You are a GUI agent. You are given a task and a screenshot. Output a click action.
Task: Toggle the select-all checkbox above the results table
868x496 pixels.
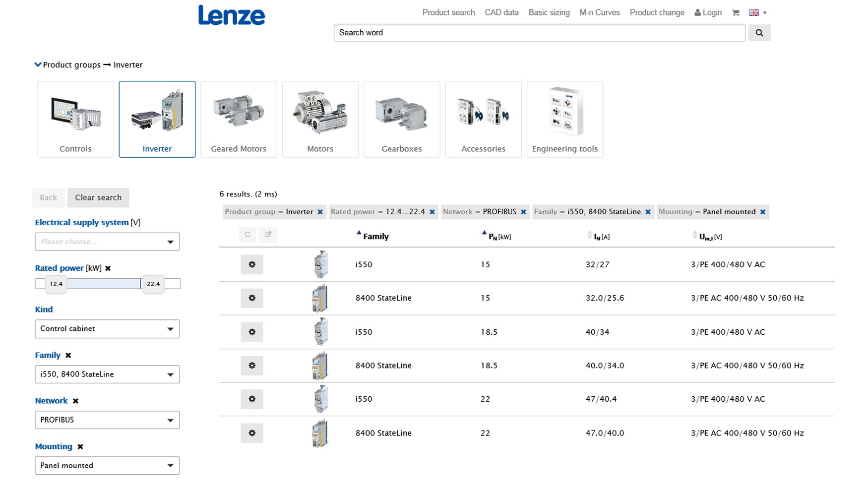pyautogui.click(x=248, y=234)
